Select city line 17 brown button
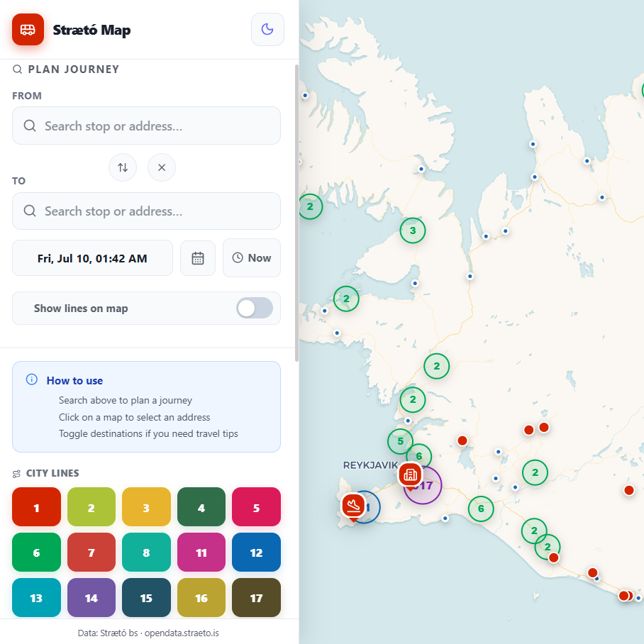Screen dimensions: 644x644 click(256, 598)
